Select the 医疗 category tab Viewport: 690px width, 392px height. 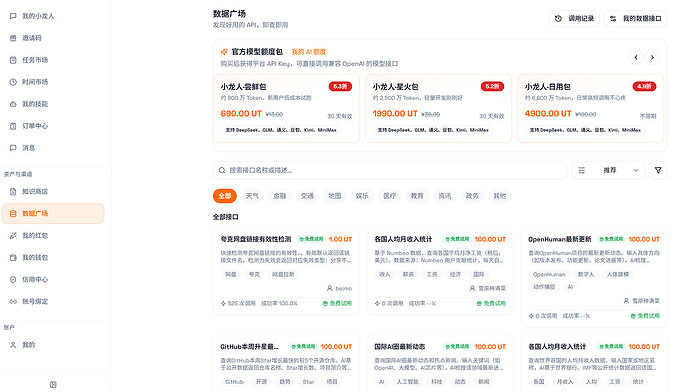coord(389,196)
